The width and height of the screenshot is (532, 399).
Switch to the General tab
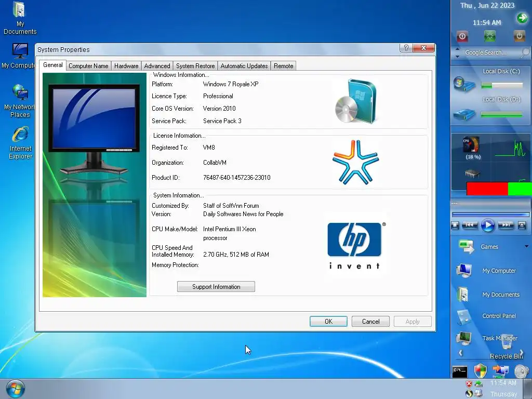pos(52,65)
